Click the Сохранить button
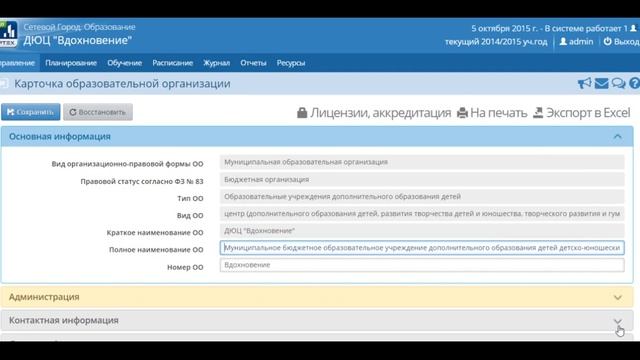This screenshot has width=640, height=360. (x=31, y=112)
